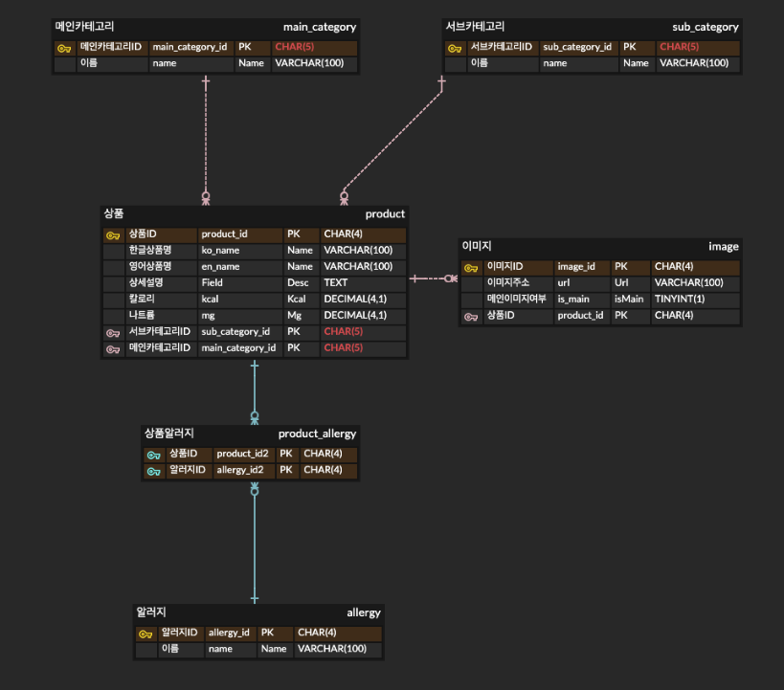Select the red CHAR(5) type in main_category table
784x690 pixels.
[x=315, y=47]
